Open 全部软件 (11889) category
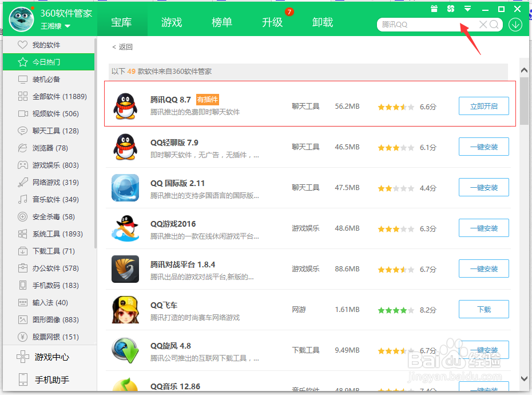The height and width of the screenshot is (395, 532). 49,96
